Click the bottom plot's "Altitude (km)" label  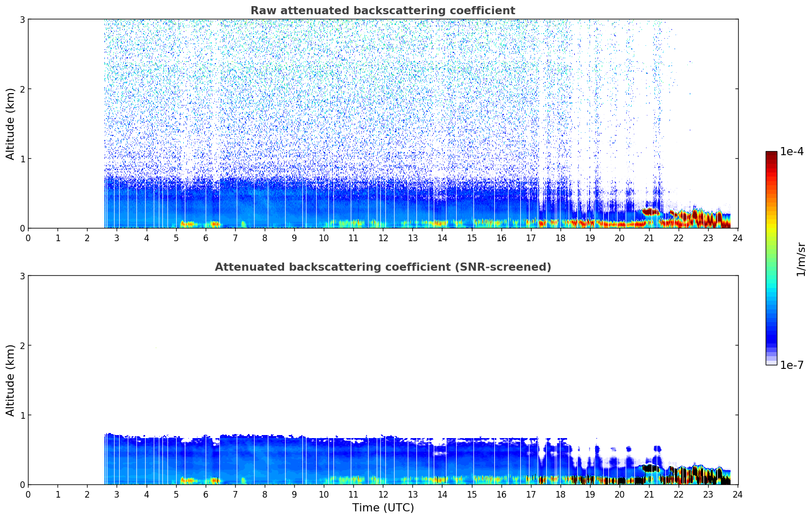(x=11, y=380)
